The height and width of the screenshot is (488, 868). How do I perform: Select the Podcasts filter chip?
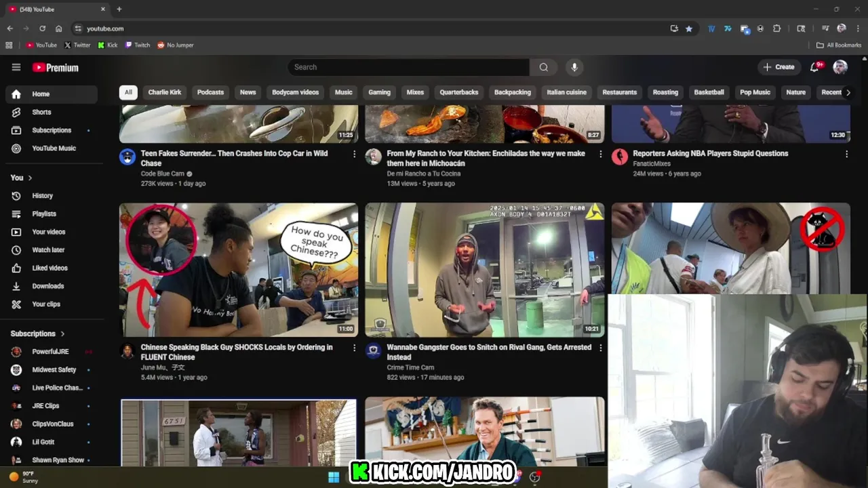point(210,92)
